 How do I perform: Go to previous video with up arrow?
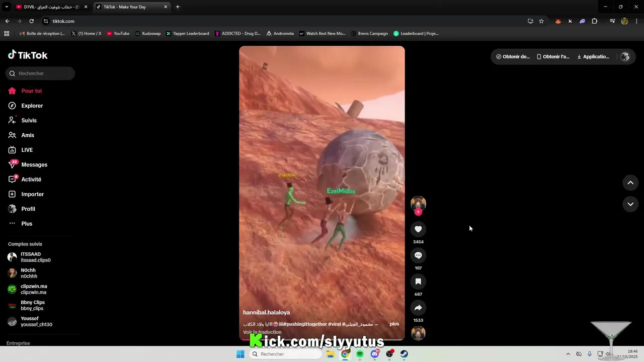coord(630,183)
